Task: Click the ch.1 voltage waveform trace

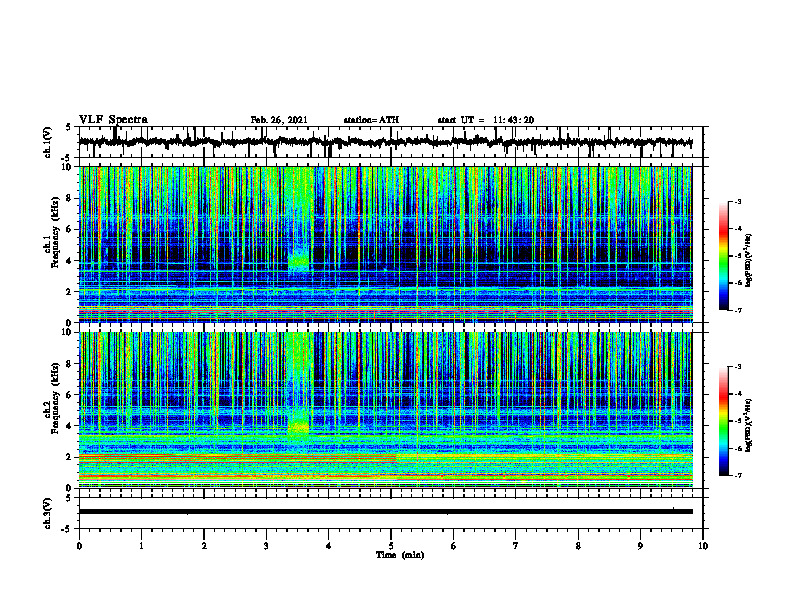Action: point(385,142)
